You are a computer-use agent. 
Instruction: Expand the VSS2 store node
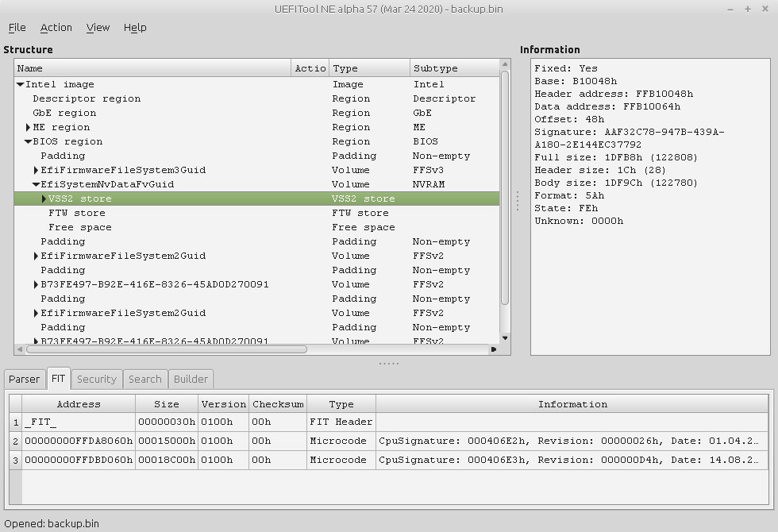[x=44, y=199]
